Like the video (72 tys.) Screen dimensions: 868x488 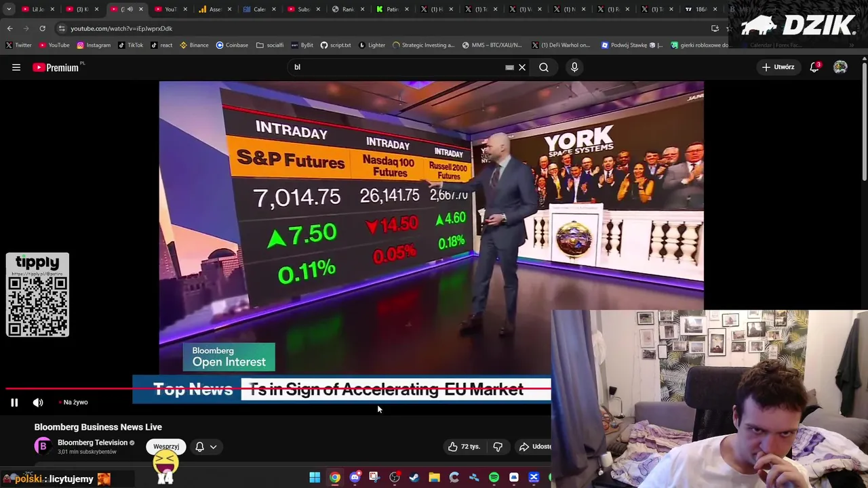(x=464, y=447)
